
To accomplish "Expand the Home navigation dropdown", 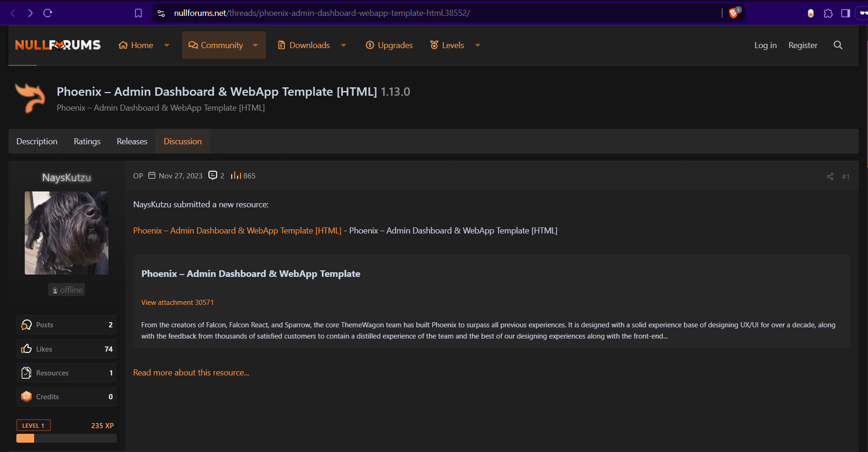I will [x=167, y=45].
